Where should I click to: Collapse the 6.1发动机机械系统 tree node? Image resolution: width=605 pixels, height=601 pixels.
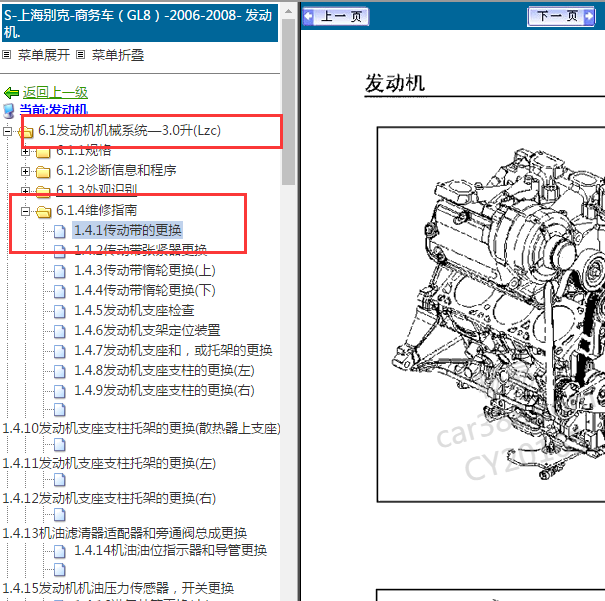[x=7, y=132]
